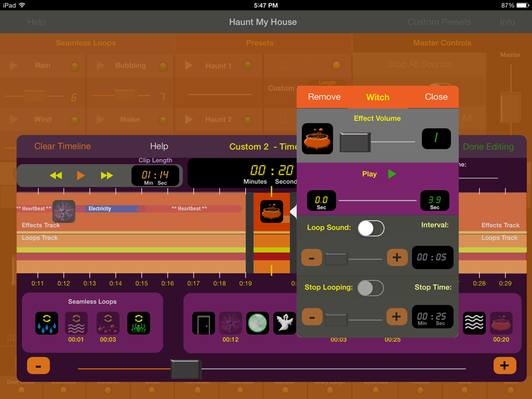This screenshot has height=399, width=532.
Task: Click the Clip Length 01:14 display
Action: (155, 175)
